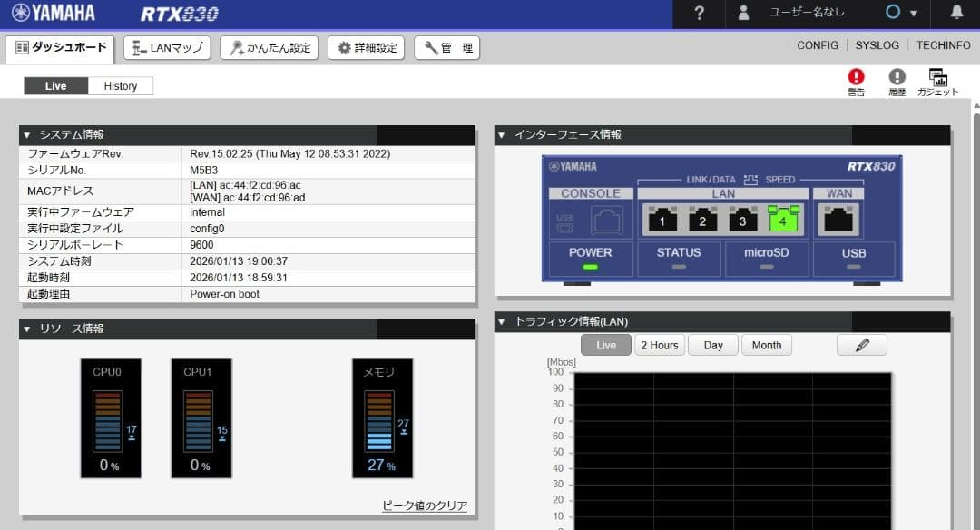This screenshot has width=980, height=530.
Task: Click the red warning alert icon
Action: [856, 79]
